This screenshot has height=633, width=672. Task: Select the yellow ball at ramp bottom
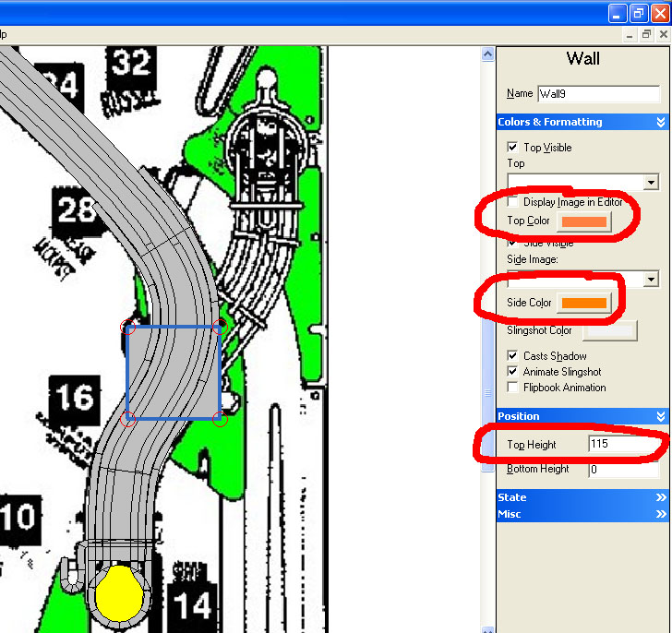(120, 593)
